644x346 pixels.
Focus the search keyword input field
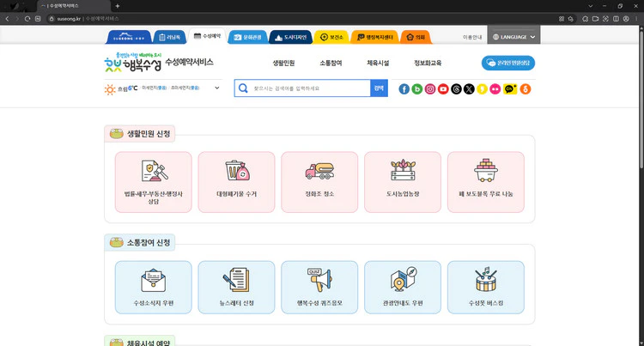click(x=311, y=88)
